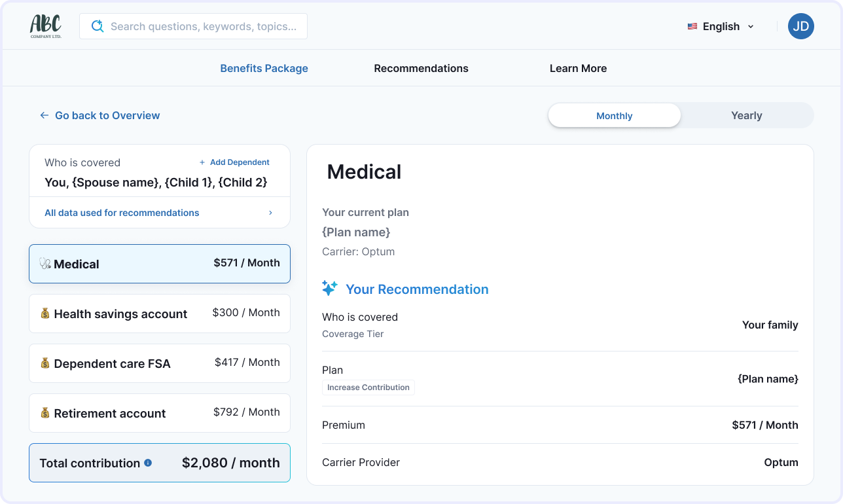Click the info icon next to Total contribution

click(148, 463)
